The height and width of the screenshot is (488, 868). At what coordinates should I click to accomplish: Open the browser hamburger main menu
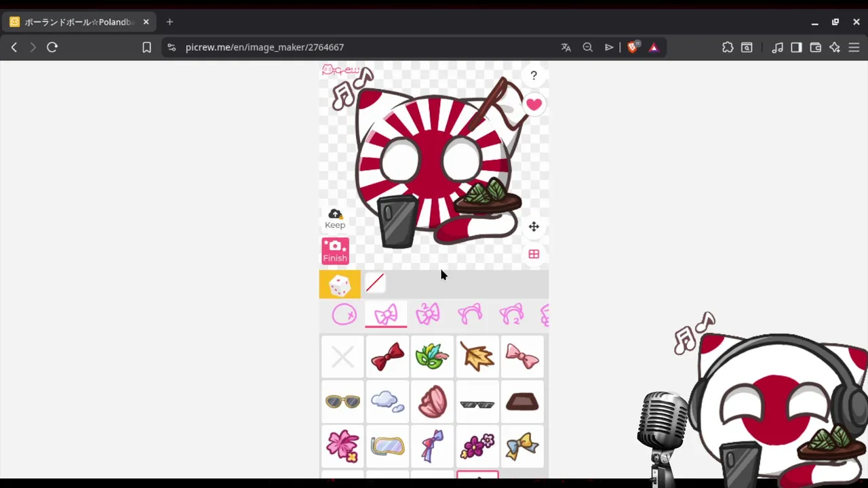tap(854, 47)
